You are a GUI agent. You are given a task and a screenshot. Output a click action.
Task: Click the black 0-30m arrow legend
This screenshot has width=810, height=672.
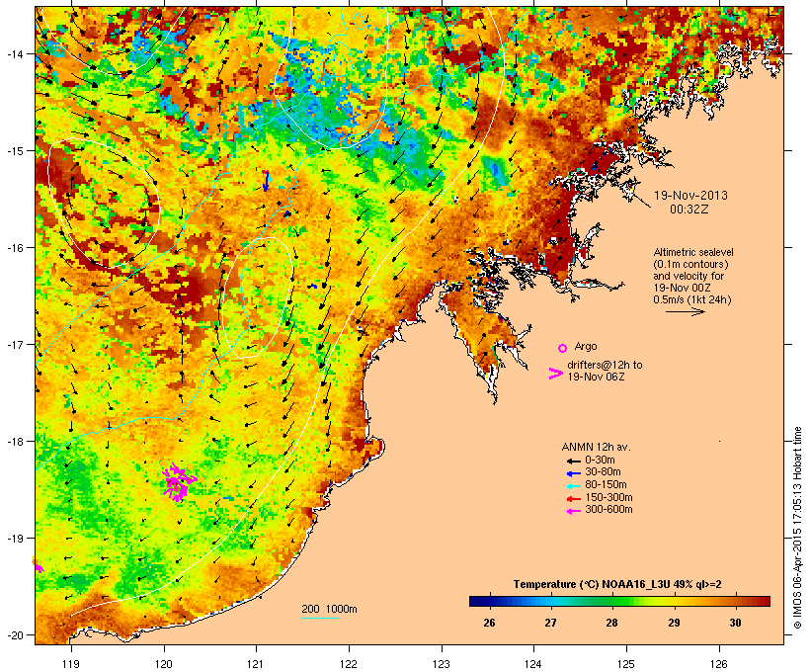click(x=573, y=461)
